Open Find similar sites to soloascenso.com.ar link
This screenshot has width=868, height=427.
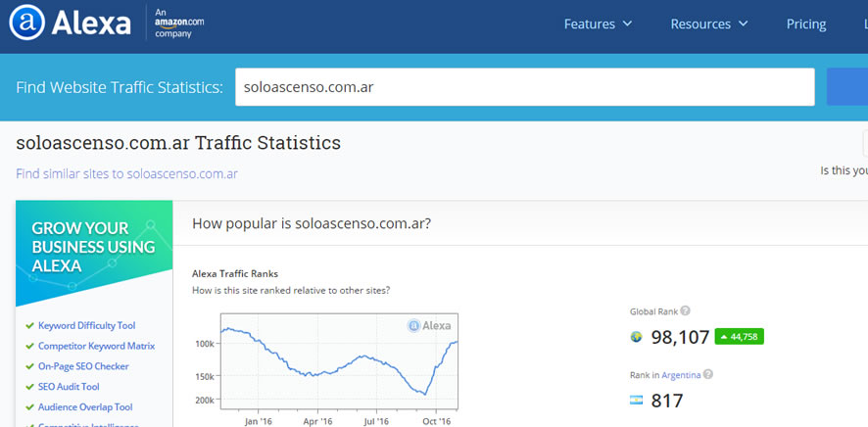click(126, 173)
